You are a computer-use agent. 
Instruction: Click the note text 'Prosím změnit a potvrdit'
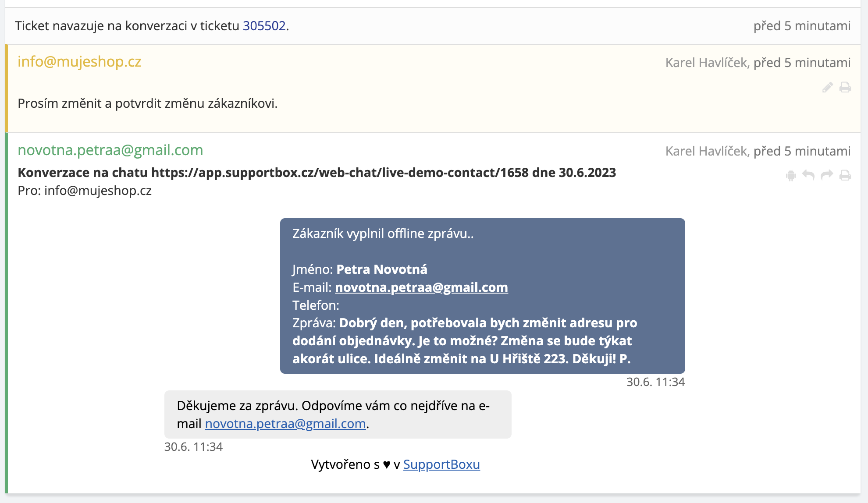point(147,103)
